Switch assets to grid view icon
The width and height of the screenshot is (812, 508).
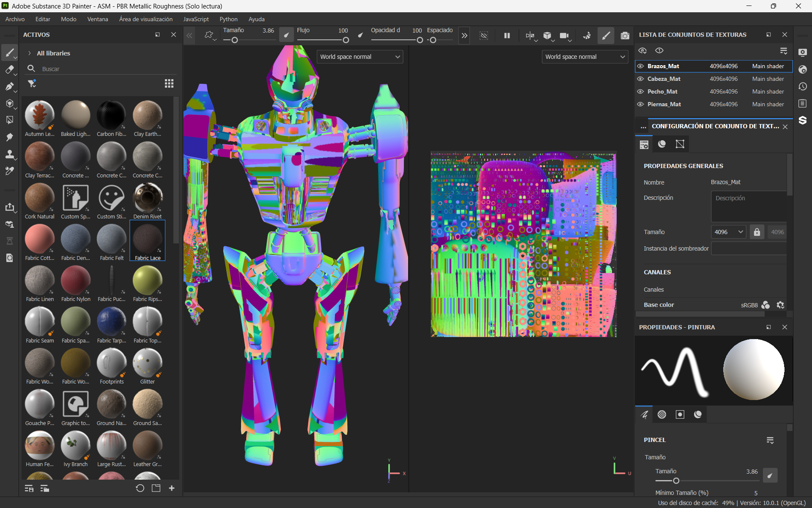[169, 83]
